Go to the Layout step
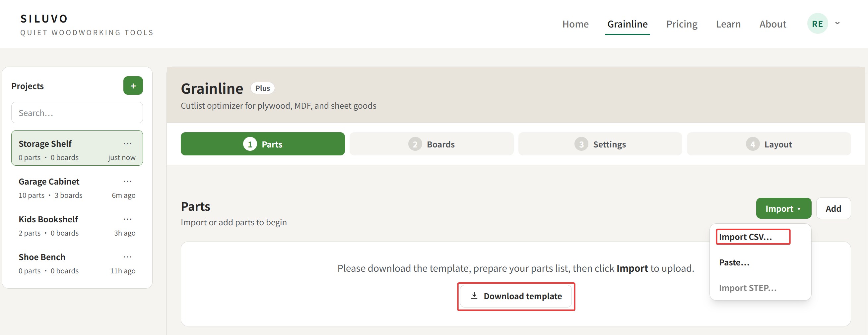Viewport: 868px width, 335px height. [x=768, y=144]
